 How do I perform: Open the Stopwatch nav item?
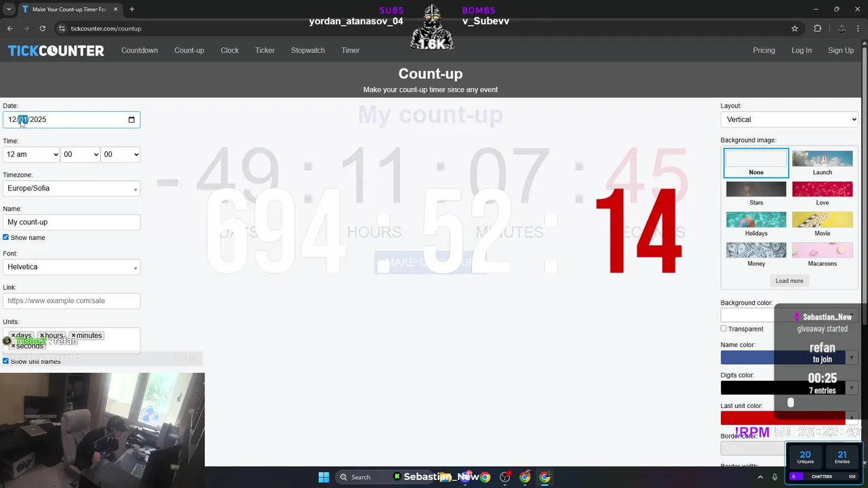[308, 50]
